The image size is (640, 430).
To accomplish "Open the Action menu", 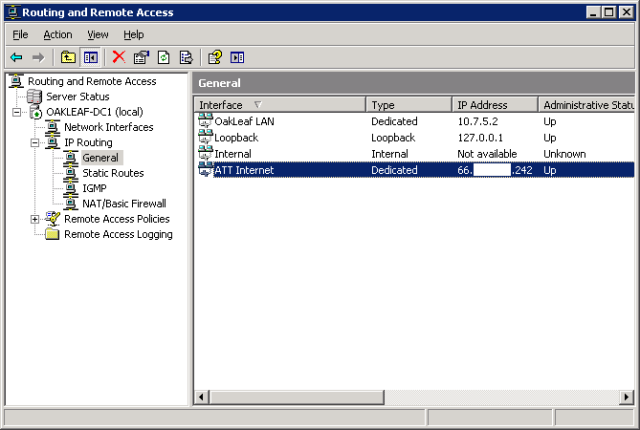I will 57,34.
